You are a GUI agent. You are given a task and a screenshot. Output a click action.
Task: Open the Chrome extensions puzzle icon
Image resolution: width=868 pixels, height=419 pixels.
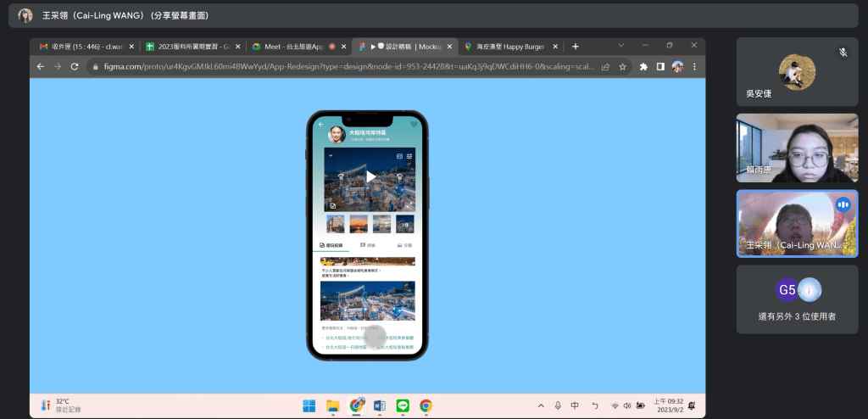point(643,66)
